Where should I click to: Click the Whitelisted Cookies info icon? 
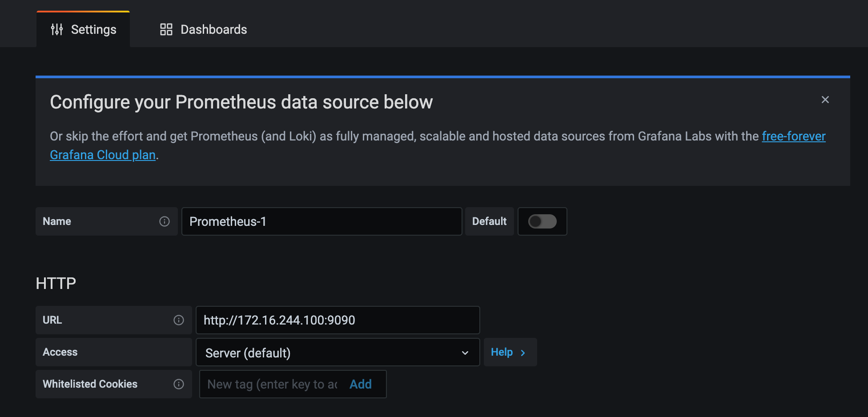click(x=179, y=384)
